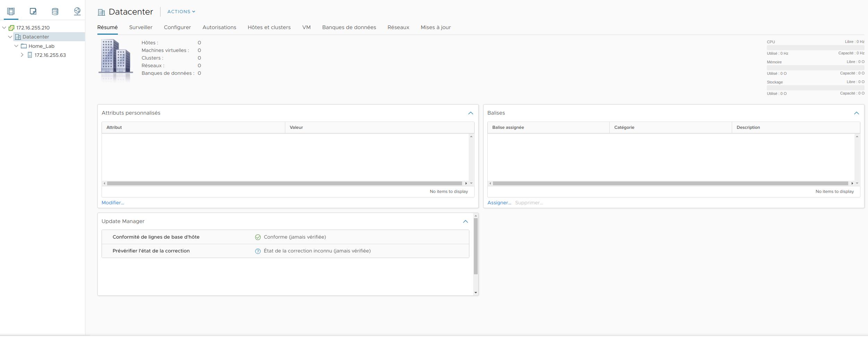Image resolution: width=868 pixels, height=338 pixels.
Task: Sort by the Balise assignée column header
Action: 548,127
